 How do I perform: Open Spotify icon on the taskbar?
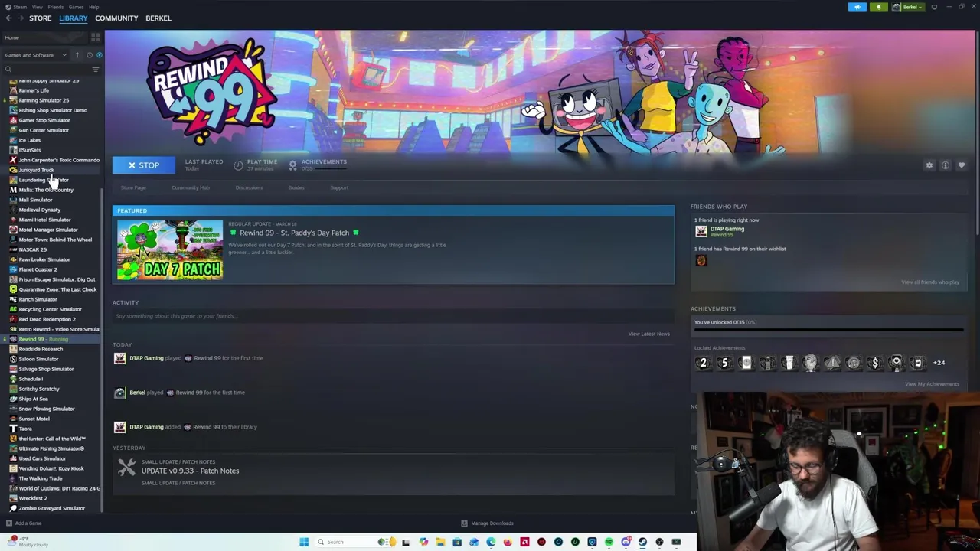609,542
